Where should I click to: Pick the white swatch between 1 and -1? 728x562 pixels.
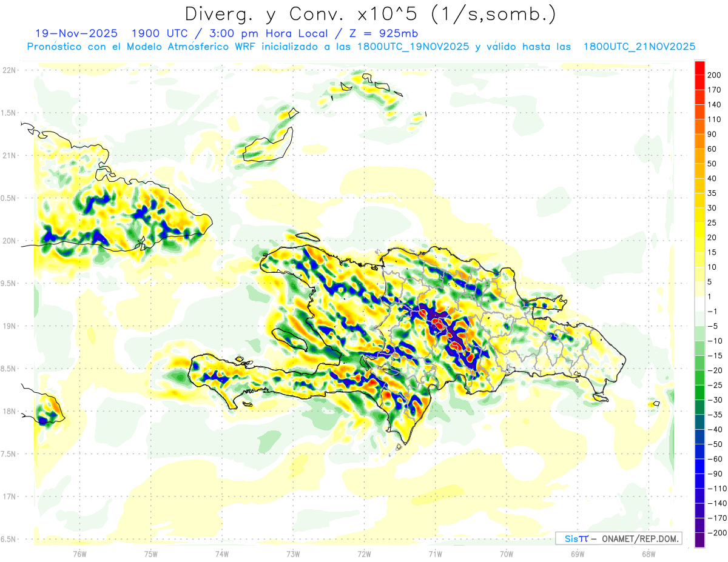699,304
